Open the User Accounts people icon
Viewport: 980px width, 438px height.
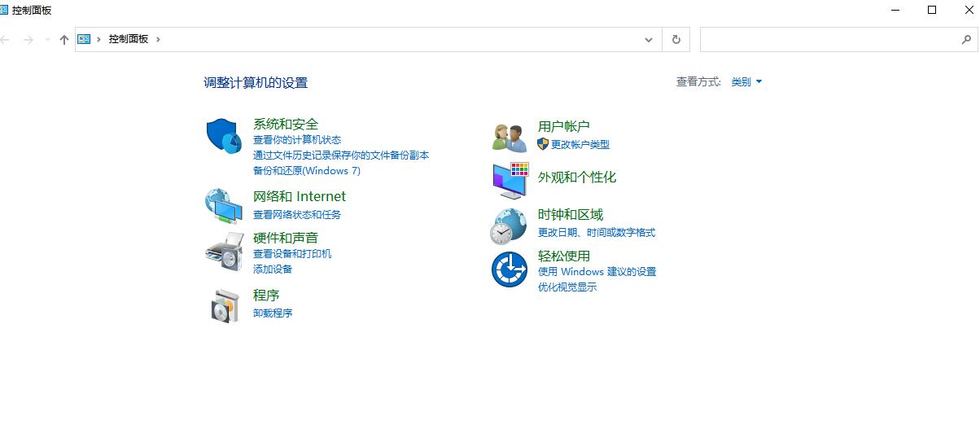[510, 137]
